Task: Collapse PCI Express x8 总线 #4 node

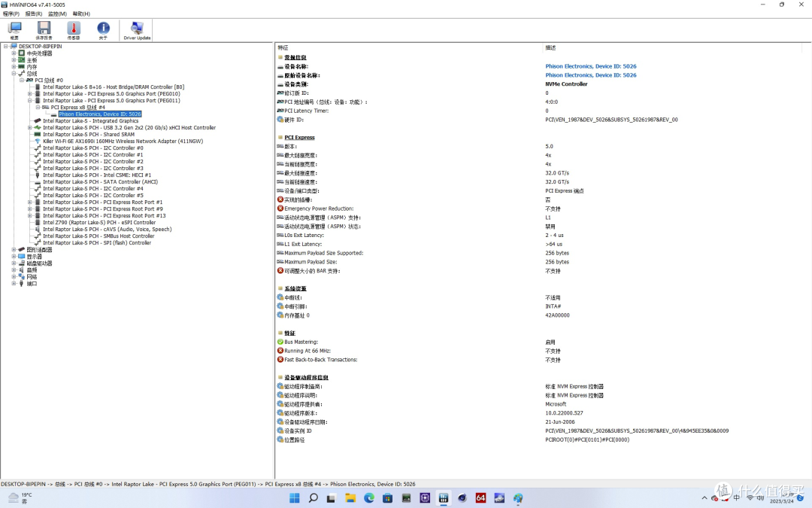Action: [x=38, y=108]
